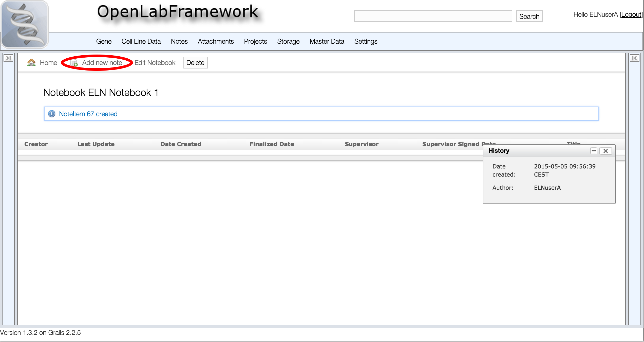Click the DNA helix logo icon

[x=25, y=24]
